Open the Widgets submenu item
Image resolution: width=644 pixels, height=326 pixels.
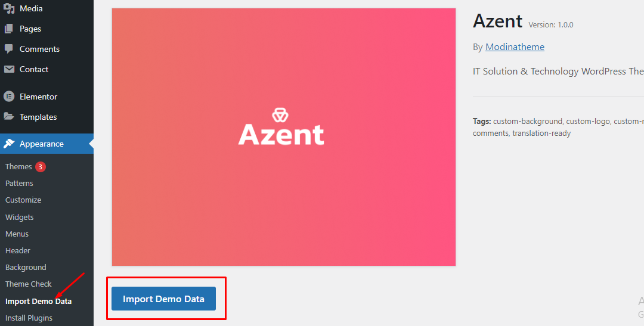[x=20, y=217]
